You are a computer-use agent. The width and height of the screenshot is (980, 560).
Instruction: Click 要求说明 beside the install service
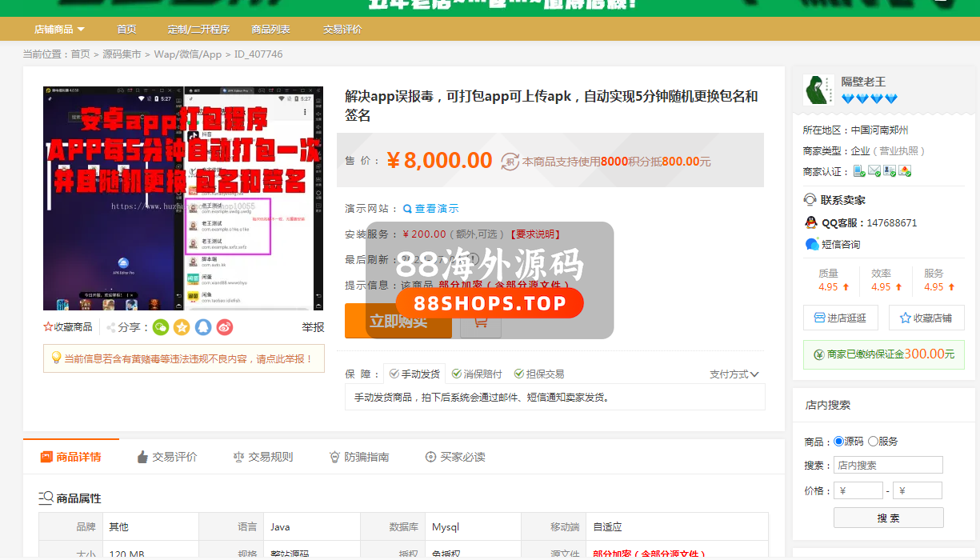click(534, 234)
